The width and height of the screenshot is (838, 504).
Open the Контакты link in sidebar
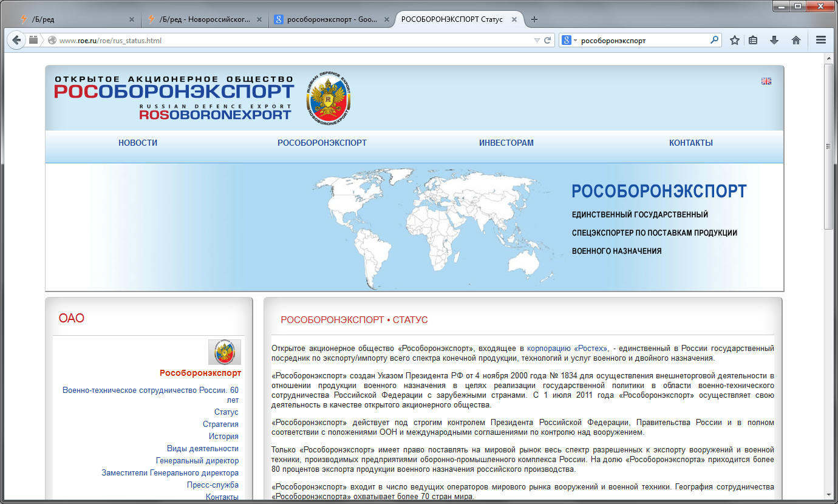[222, 497]
